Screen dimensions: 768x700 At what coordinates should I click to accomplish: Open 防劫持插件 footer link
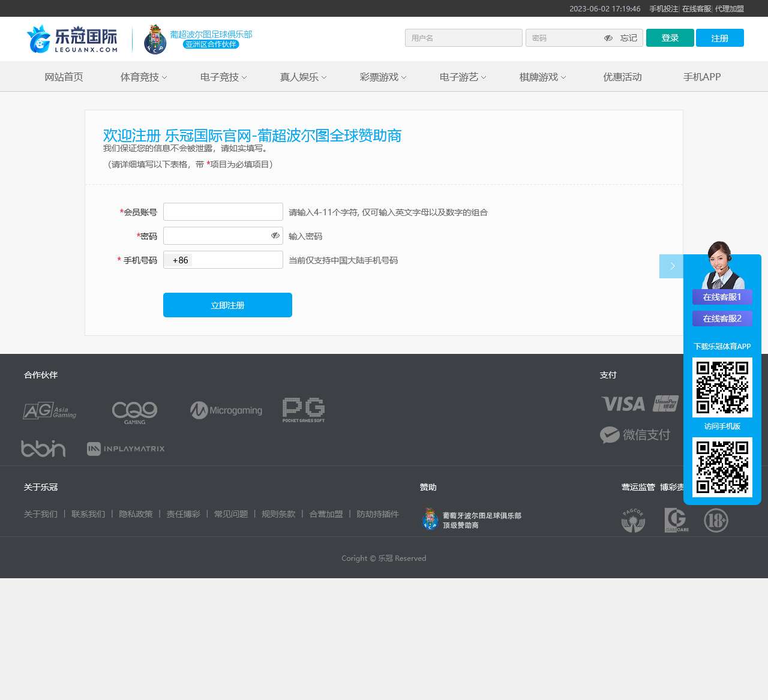(377, 514)
